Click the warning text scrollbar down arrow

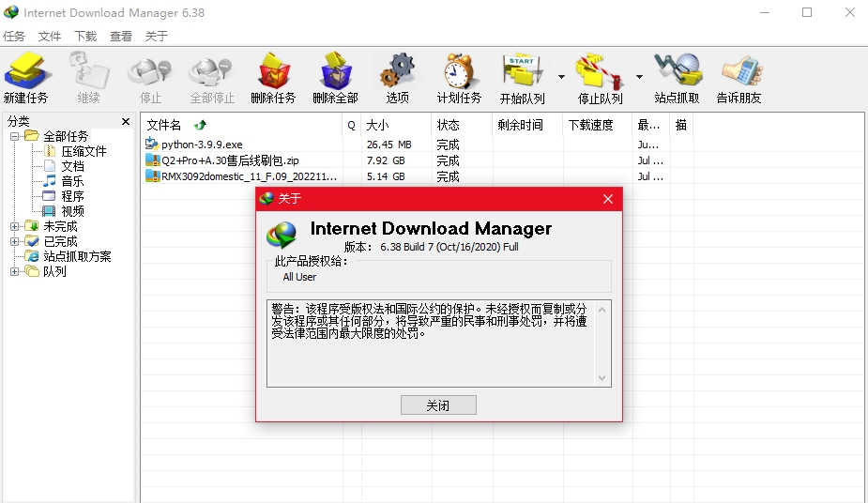point(602,378)
